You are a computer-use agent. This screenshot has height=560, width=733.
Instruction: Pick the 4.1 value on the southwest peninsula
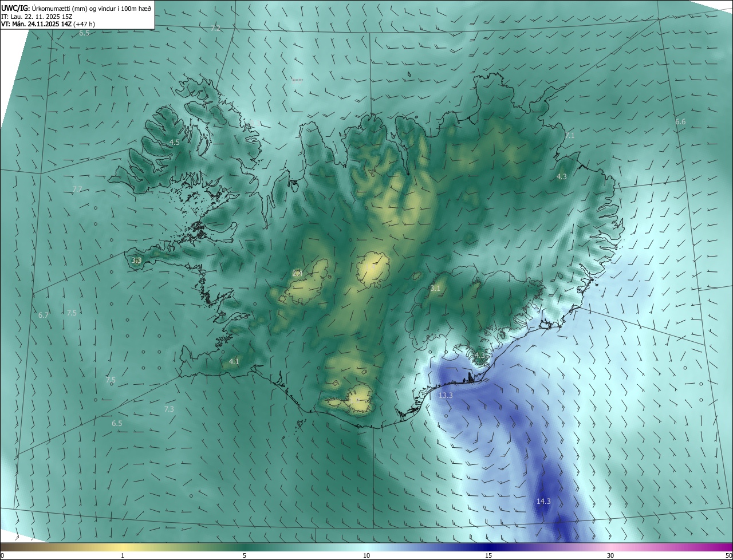(234, 361)
